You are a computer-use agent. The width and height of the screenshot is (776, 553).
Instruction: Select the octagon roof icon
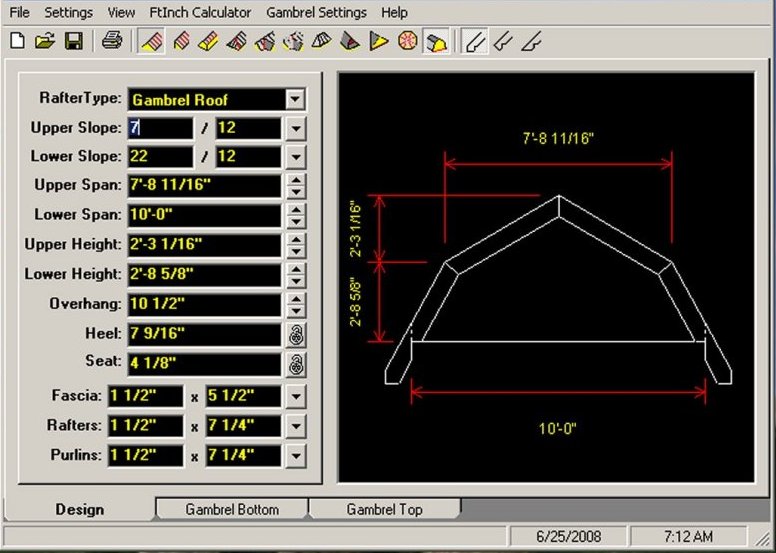click(407, 41)
